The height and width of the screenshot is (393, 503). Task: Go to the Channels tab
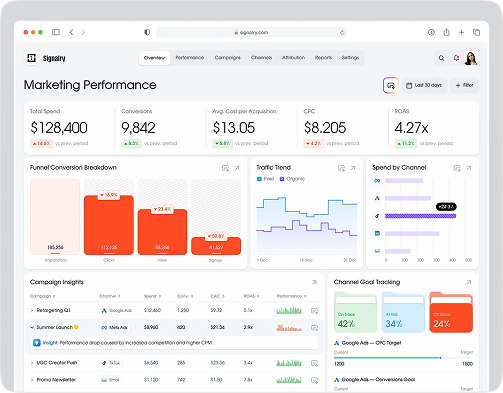pyautogui.click(x=261, y=58)
